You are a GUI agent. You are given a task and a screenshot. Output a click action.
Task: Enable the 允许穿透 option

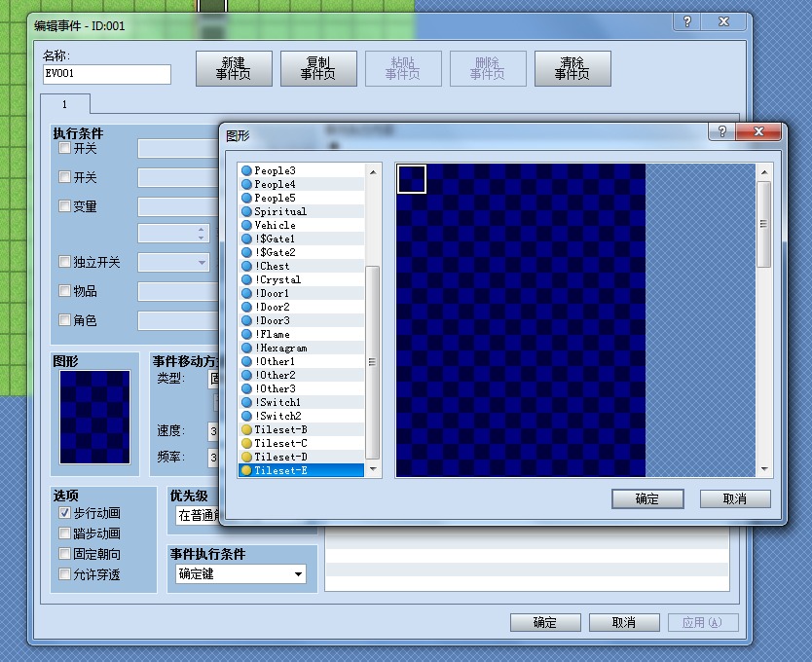(x=64, y=574)
